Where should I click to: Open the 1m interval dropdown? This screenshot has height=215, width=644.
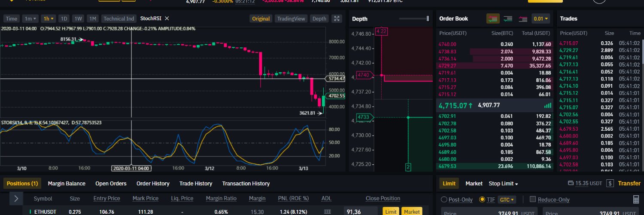[30, 18]
